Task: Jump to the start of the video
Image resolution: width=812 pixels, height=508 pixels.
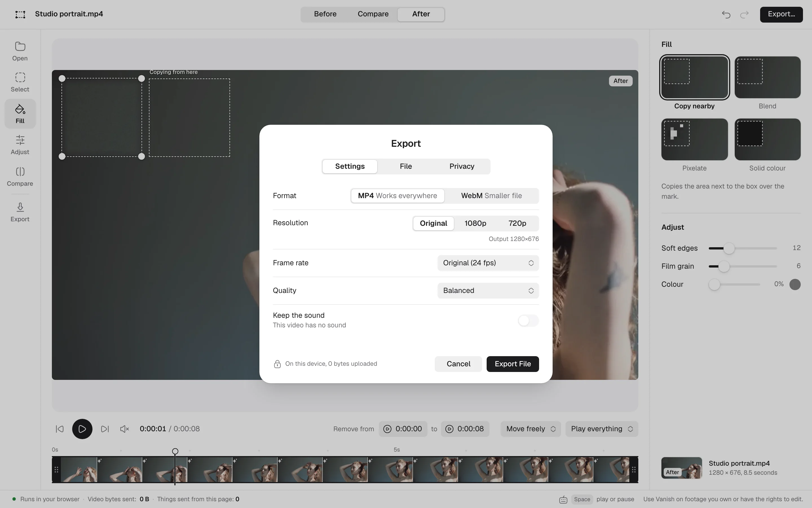Action: [60, 429]
